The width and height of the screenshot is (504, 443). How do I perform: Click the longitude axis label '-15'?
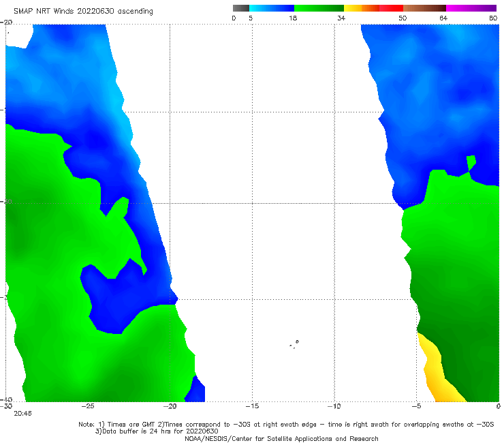pos(252,406)
